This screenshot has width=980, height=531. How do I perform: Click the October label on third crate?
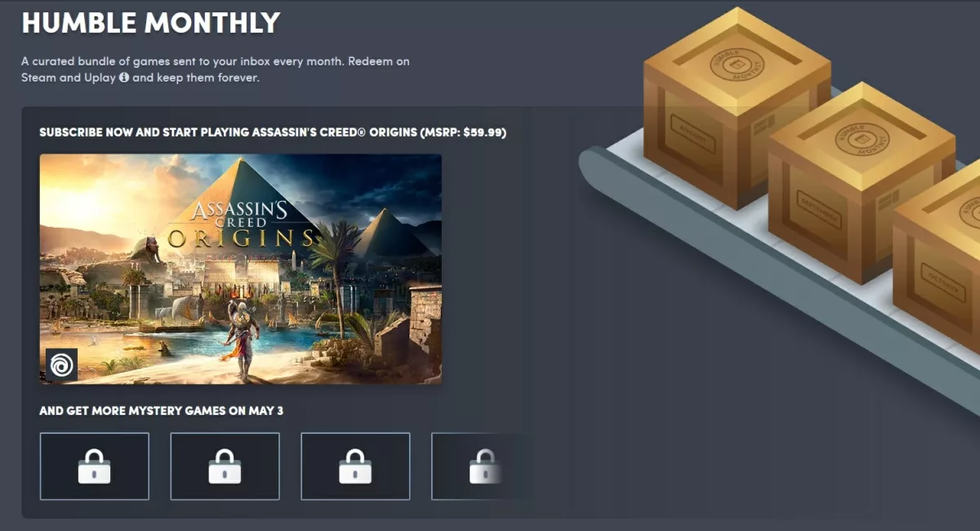click(943, 285)
